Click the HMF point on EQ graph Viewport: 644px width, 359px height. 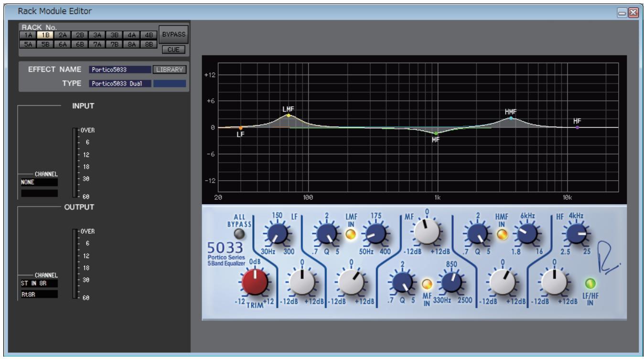click(511, 118)
